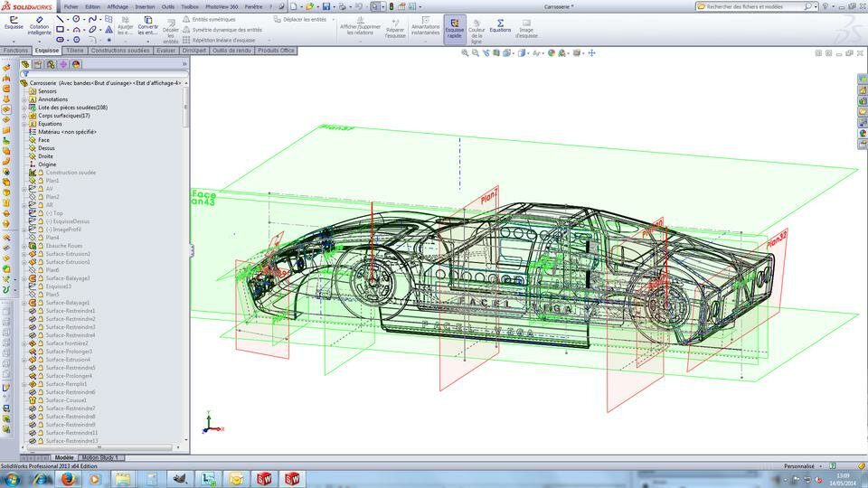
Task: Click the Convertir les entités icon
Action: pyautogui.click(x=147, y=26)
